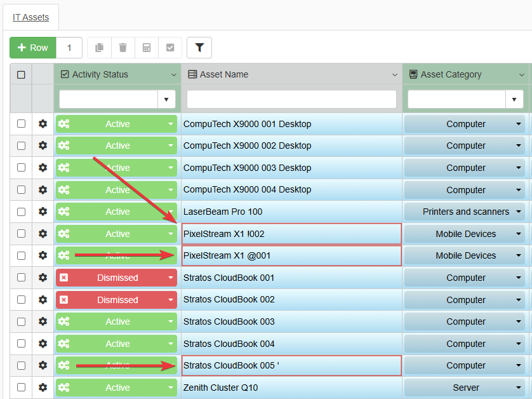Switch to the IT Assets tab
Screen dimensions: 532x399
coord(30,17)
